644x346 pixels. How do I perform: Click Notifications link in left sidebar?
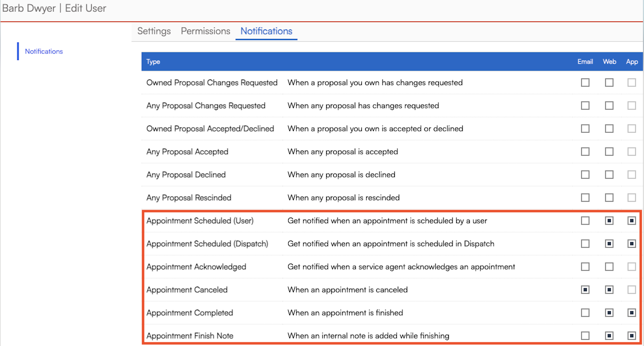click(44, 51)
